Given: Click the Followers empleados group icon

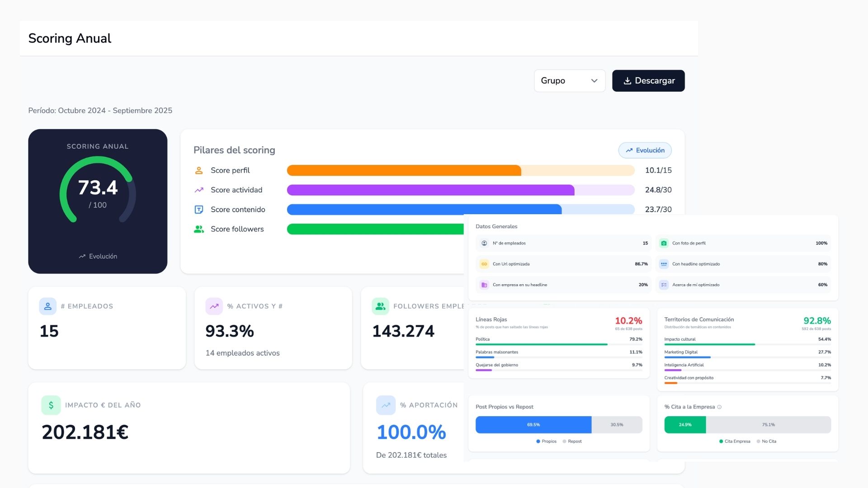Looking at the screenshot, I should pos(380,306).
